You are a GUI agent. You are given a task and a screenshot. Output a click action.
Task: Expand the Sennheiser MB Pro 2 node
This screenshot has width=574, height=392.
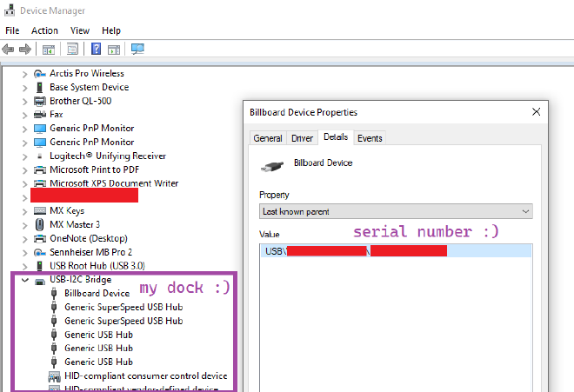click(24, 253)
